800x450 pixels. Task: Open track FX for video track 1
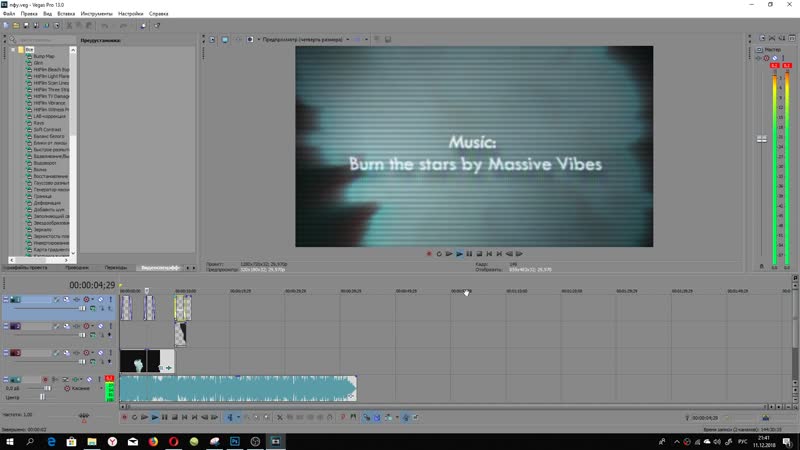77,299
